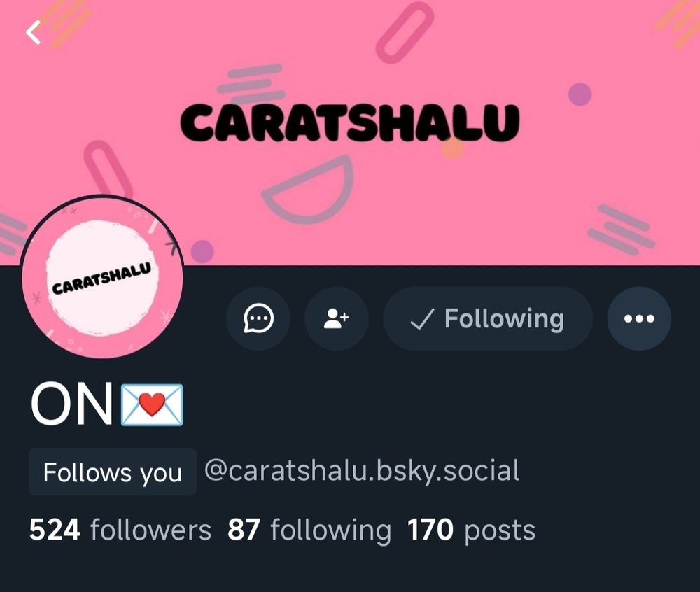Viewport: 700px width, 592px height.
Task: Click the @caratshalu.bsky.social handle
Action: [x=362, y=471]
